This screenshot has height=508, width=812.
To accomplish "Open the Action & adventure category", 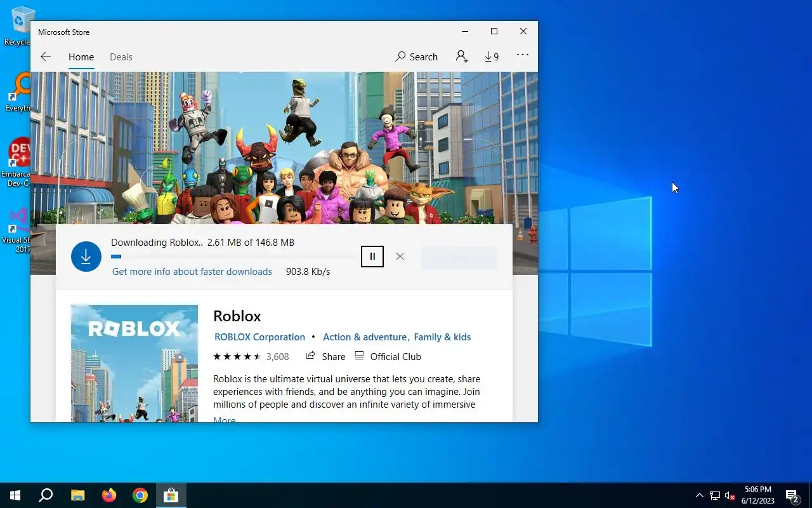I will (x=365, y=337).
